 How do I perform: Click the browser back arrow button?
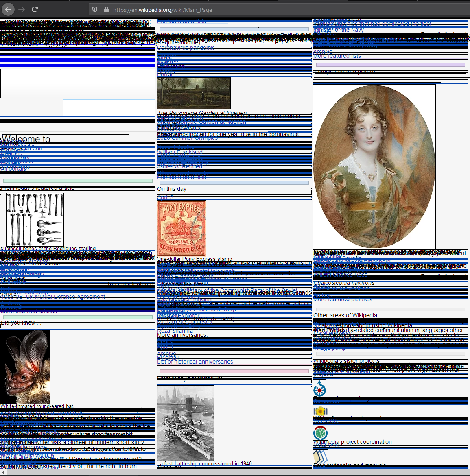click(8, 9)
